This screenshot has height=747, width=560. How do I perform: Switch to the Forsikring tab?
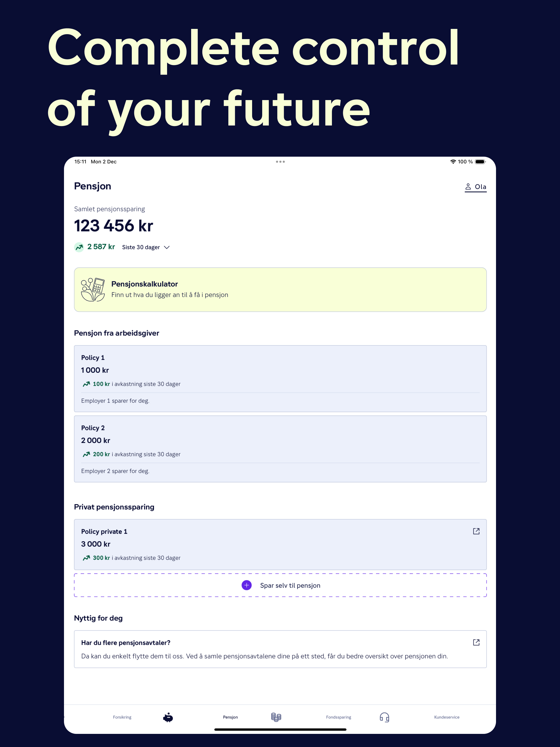coord(122,717)
